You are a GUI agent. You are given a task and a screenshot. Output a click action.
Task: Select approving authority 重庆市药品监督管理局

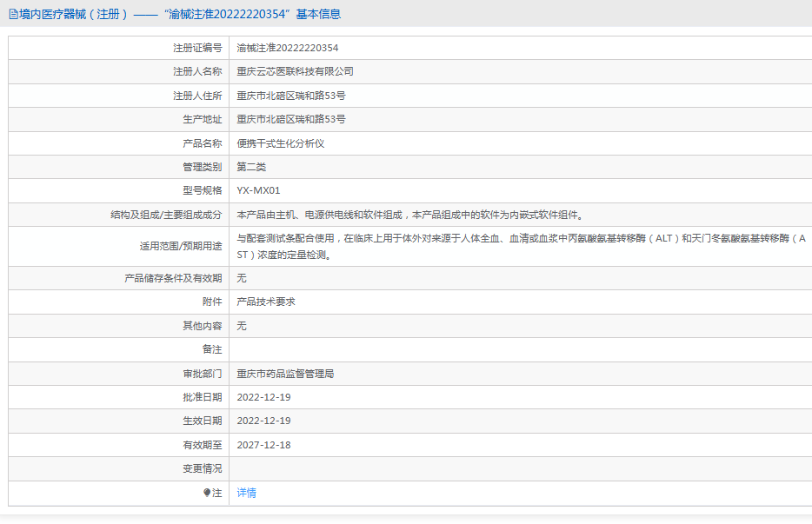pos(285,374)
